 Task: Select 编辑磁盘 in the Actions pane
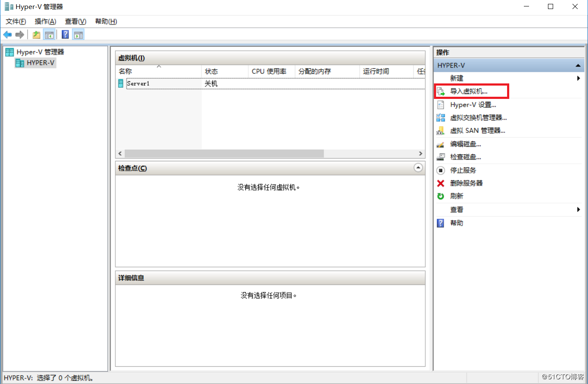[x=465, y=144]
